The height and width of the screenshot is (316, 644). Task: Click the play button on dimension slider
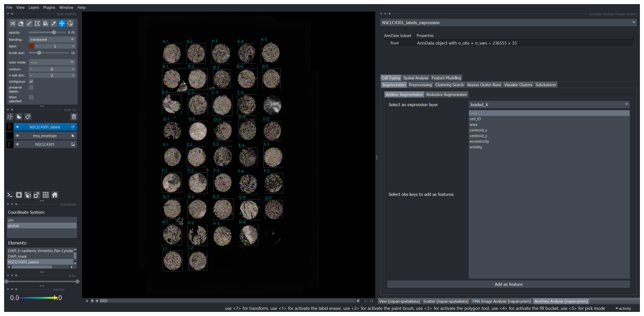click(x=92, y=301)
